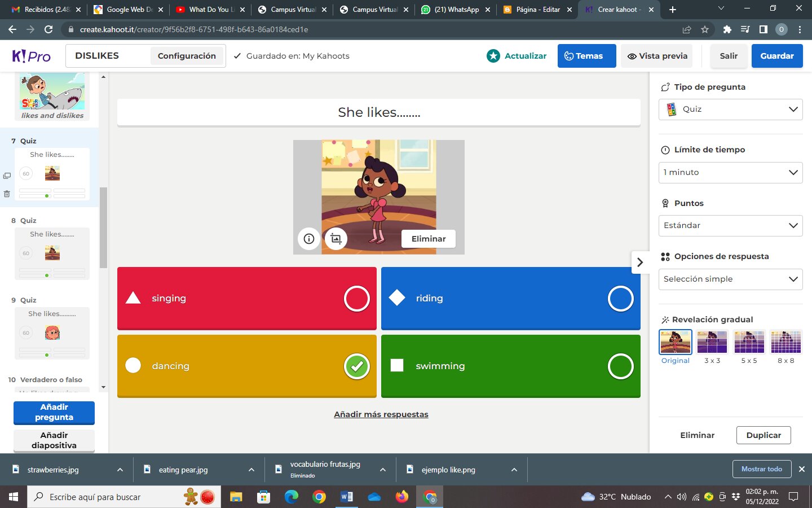This screenshot has height=508, width=812.
Task: Select Original gradual reveal option
Action: tap(676, 342)
